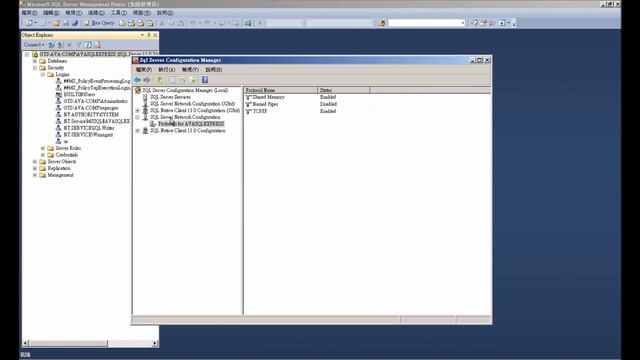Collapse the Security folder node

pos(35,68)
